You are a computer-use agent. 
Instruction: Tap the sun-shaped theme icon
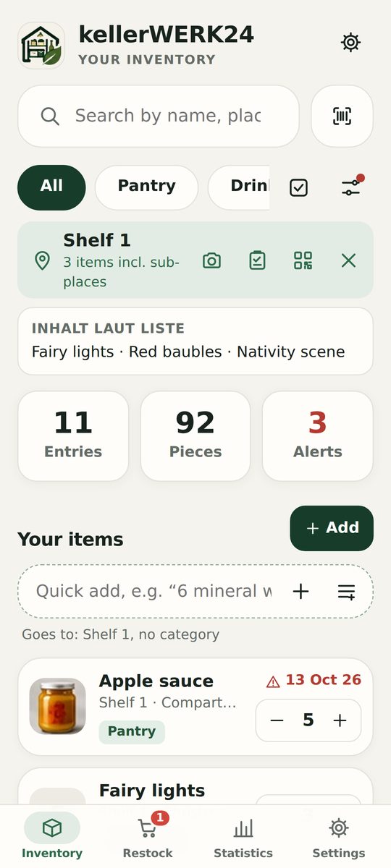(350, 43)
